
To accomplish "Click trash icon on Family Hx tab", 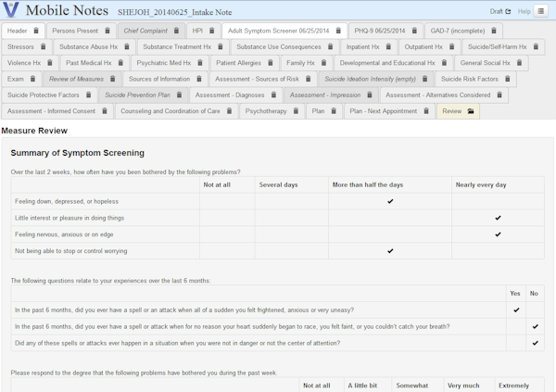I will pos(323,63).
